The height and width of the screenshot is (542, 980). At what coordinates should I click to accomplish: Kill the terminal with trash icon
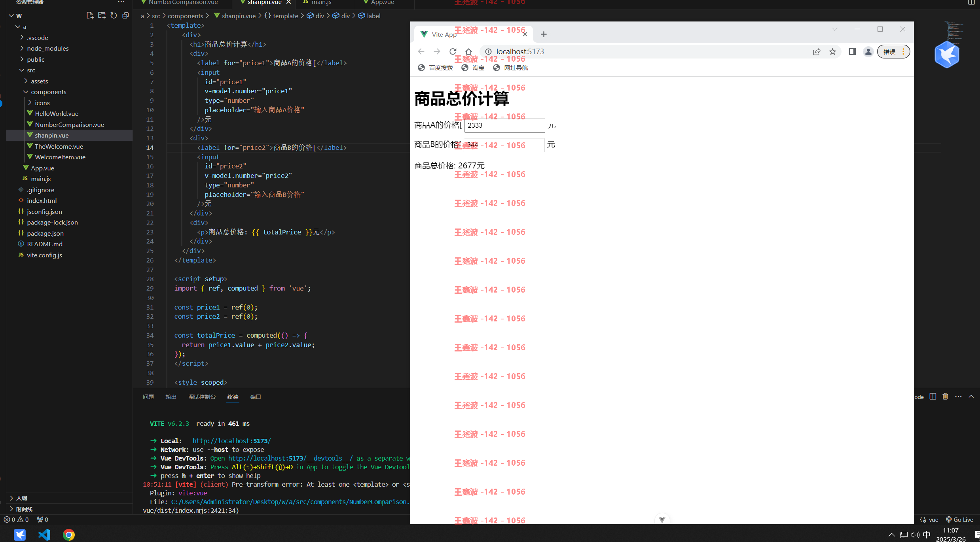click(945, 397)
